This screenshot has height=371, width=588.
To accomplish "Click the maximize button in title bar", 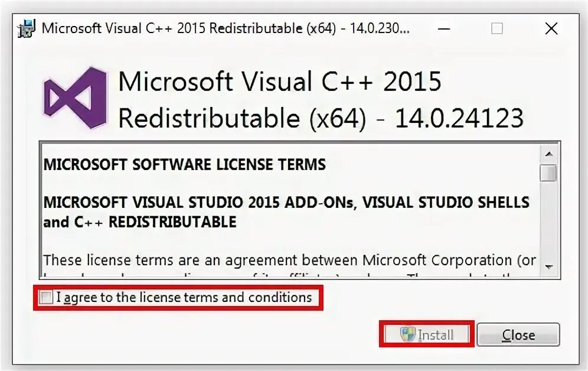I will click(497, 28).
